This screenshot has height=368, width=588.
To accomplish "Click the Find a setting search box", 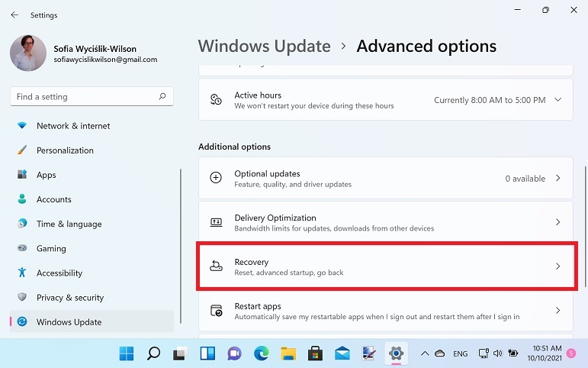I will pyautogui.click(x=92, y=96).
